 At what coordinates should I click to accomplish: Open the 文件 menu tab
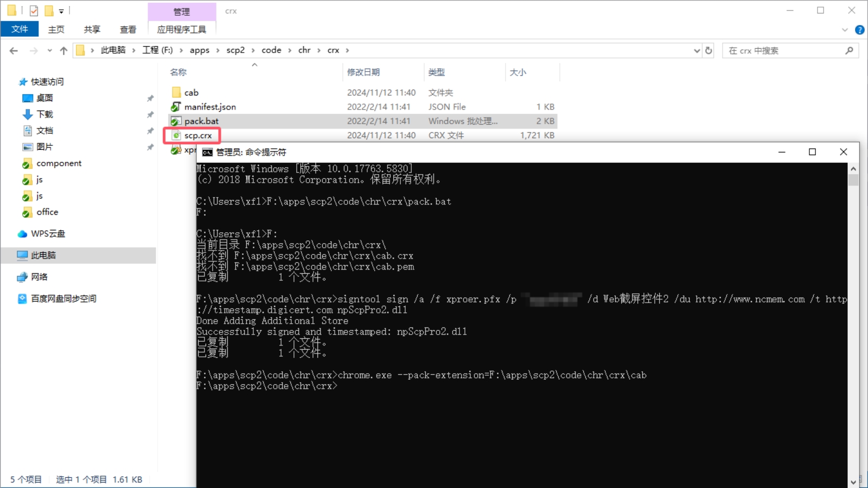(x=20, y=29)
